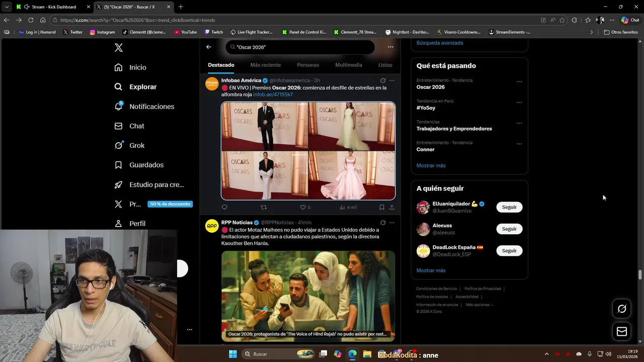The width and height of the screenshot is (644, 362).
Task: Follow DeadLock España account
Action: 509,250
